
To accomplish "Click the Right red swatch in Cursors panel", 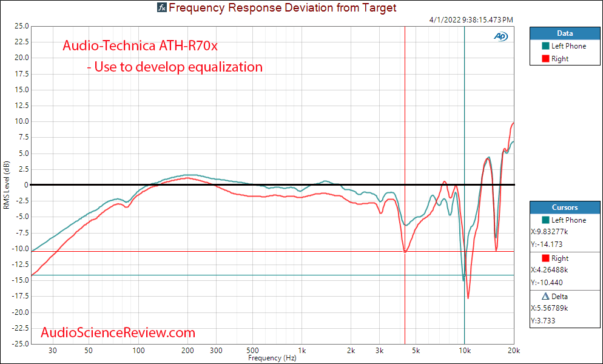I will coord(545,258).
